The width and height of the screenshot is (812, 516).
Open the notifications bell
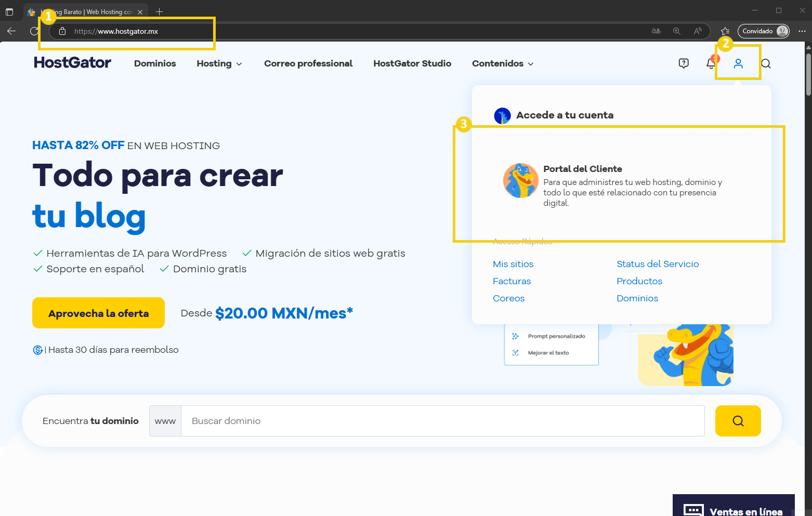[711, 63]
